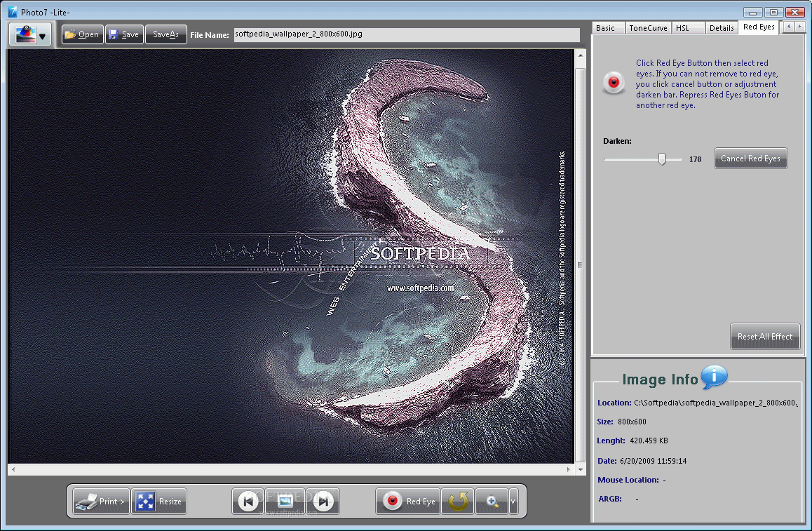Image resolution: width=812 pixels, height=531 pixels.
Task: Maximize the Photo7 window
Action: coord(773,12)
